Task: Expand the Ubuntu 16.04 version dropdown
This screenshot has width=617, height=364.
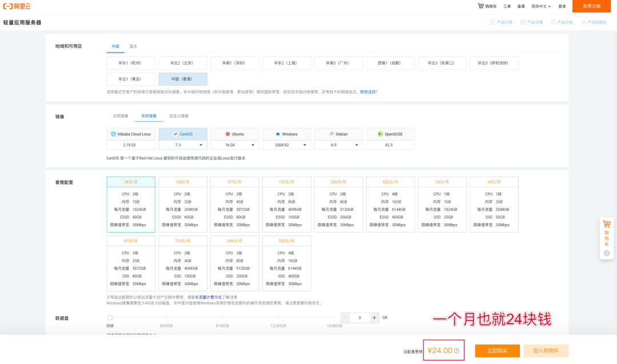Action: pyautogui.click(x=235, y=145)
